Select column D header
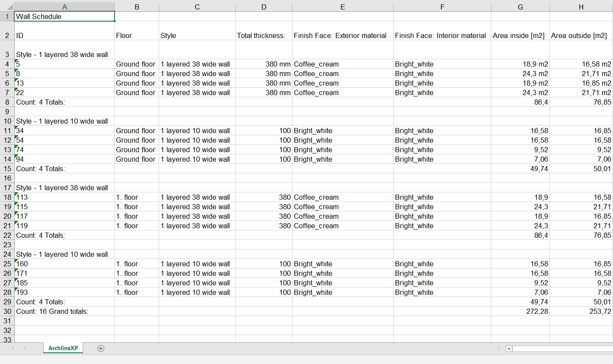 click(x=263, y=7)
